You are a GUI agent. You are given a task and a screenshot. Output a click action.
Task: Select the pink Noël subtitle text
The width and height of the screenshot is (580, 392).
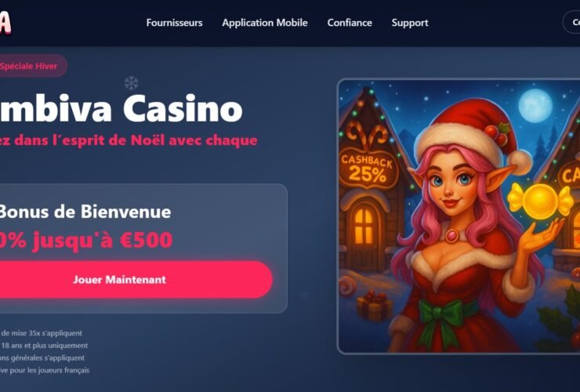[x=129, y=140]
